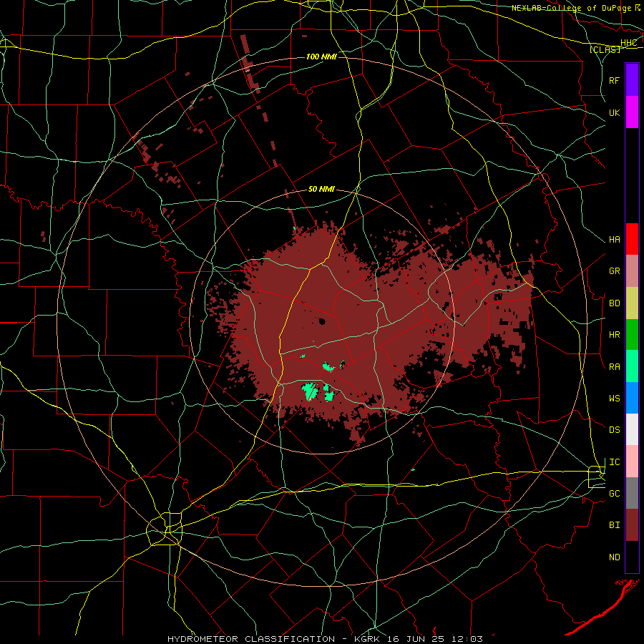
Task: Click the 'BD' legend label
Action: pyautogui.click(x=614, y=303)
